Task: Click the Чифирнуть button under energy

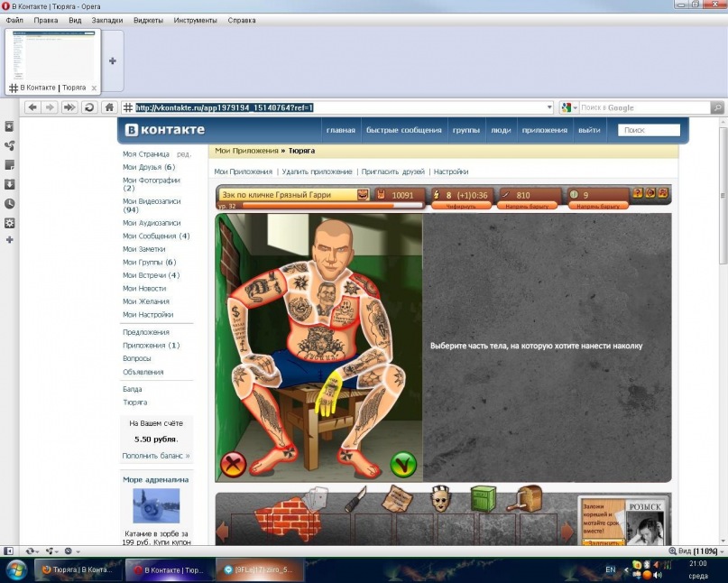Action: click(460, 206)
